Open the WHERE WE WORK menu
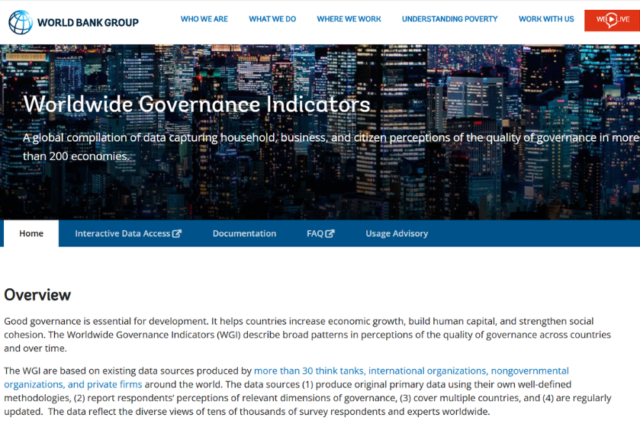The width and height of the screenshot is (640, 427). [x=349, y=19]
